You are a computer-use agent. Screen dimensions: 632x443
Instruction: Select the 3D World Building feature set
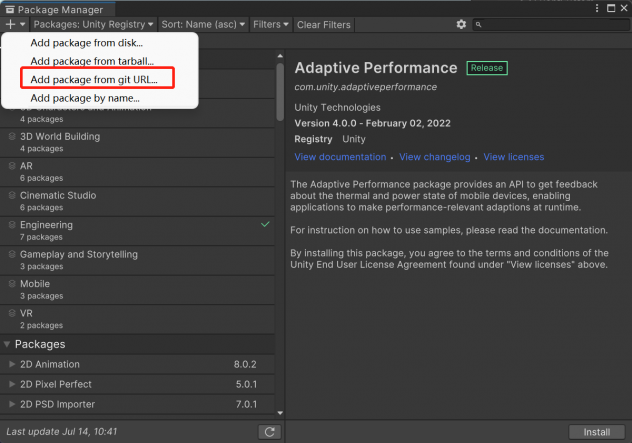pyautogui.click(x=137, y=142)
